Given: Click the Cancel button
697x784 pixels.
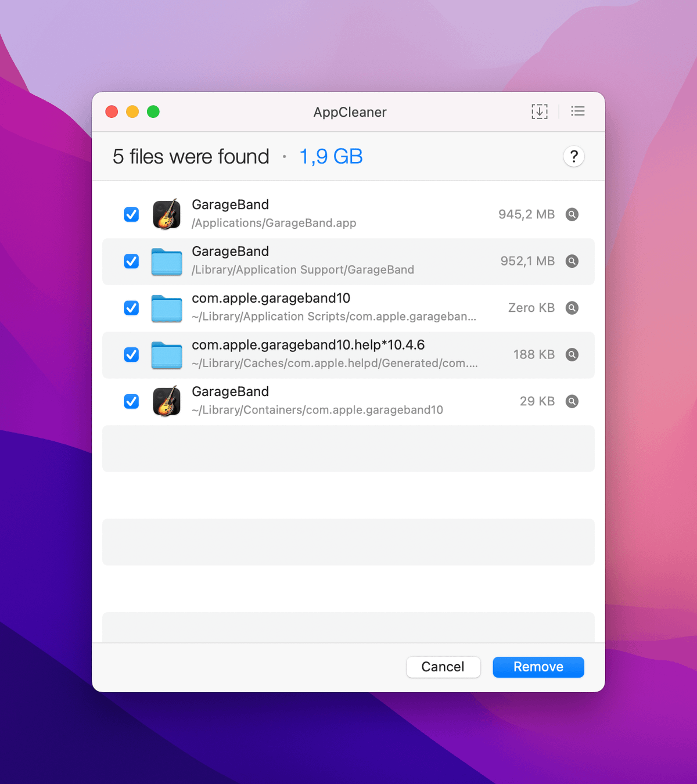Looking at the screenshot, I should pyautogui.click(x=443, y=667).
